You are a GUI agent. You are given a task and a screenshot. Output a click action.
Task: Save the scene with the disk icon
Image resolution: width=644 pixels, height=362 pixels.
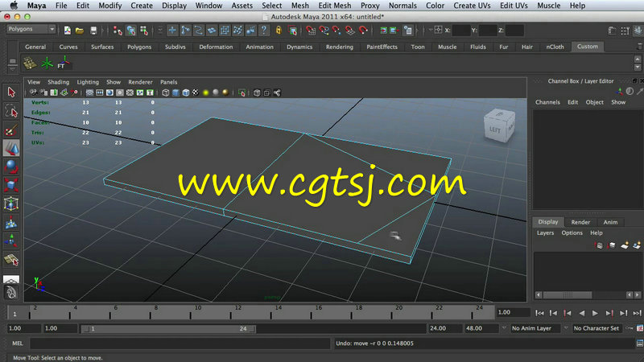tap(93, 31)
